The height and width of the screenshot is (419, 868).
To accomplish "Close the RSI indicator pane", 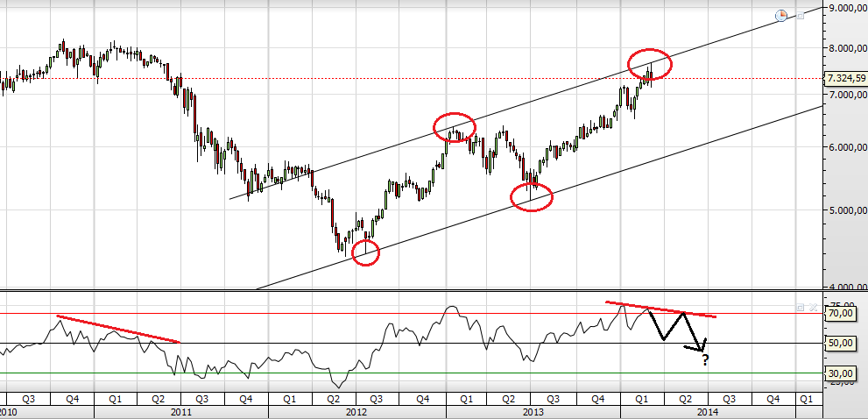I will pos(813,307).
